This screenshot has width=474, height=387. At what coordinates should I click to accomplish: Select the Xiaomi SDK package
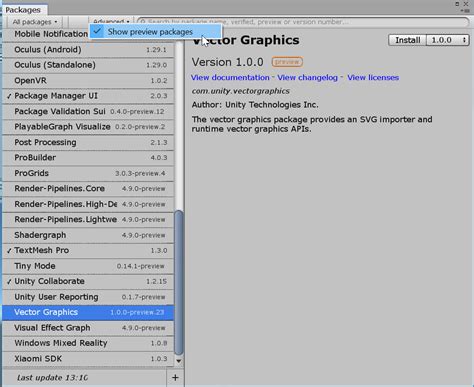[88, 359]
